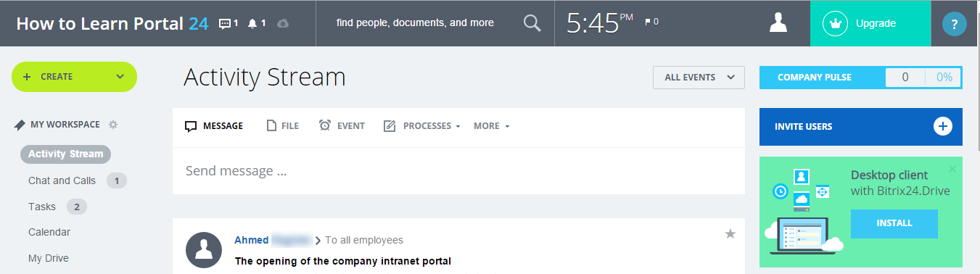
Task: Open Activity Stream in sidebar
Action: point(65,154)
